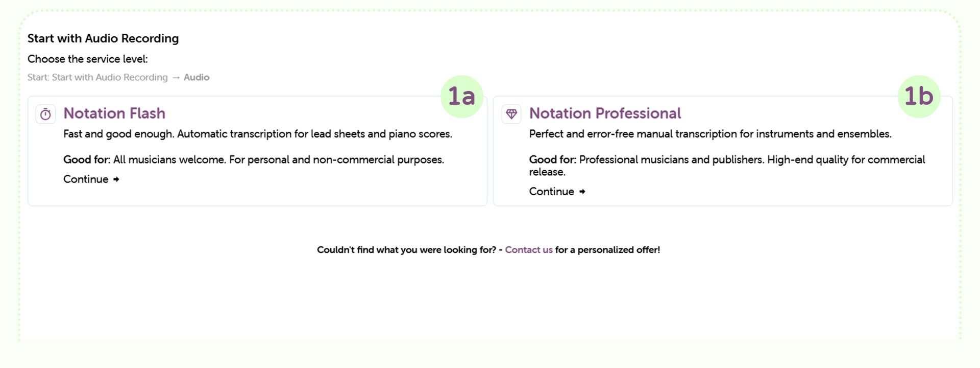Select the Audio breadcrumb item
Image resolution: width=980 pixels, height=368 pixels.
coord(197,77)
